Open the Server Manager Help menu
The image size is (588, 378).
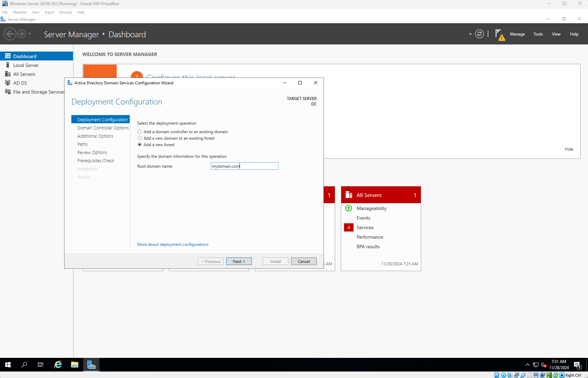[574, 34]
